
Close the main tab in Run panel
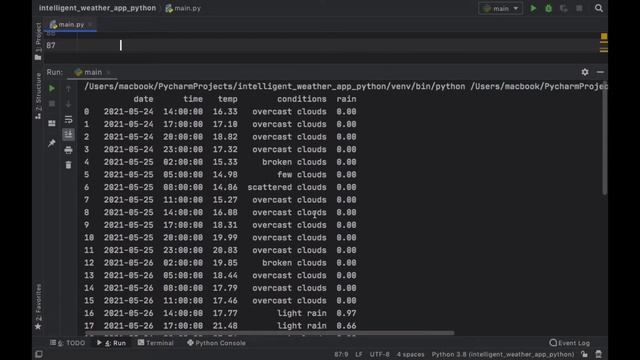click(x=109, y=72)
